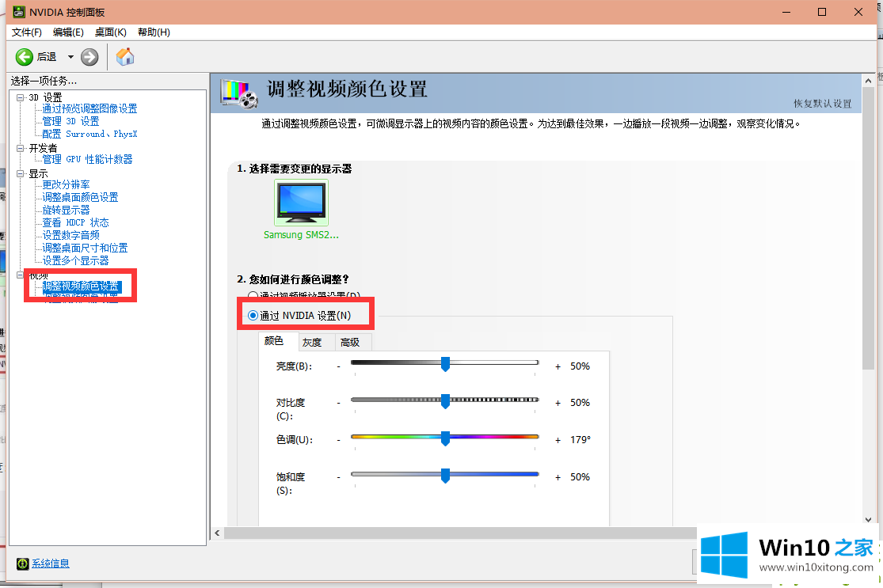
Task: Click the plus sign next to 饱和度 50%
Action: (x=558, y=478)
